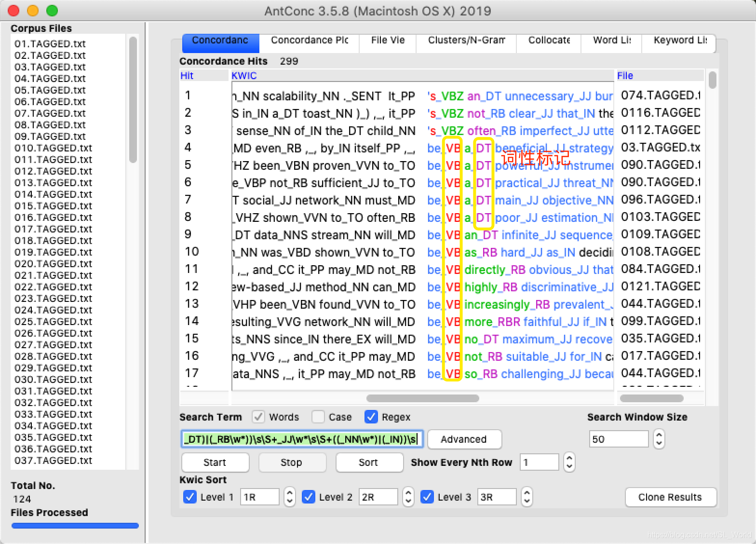Click the corpus files list scrollbar
Image resolution: width=756 pixels, height=544 pixels.
[x=133, y=100]
